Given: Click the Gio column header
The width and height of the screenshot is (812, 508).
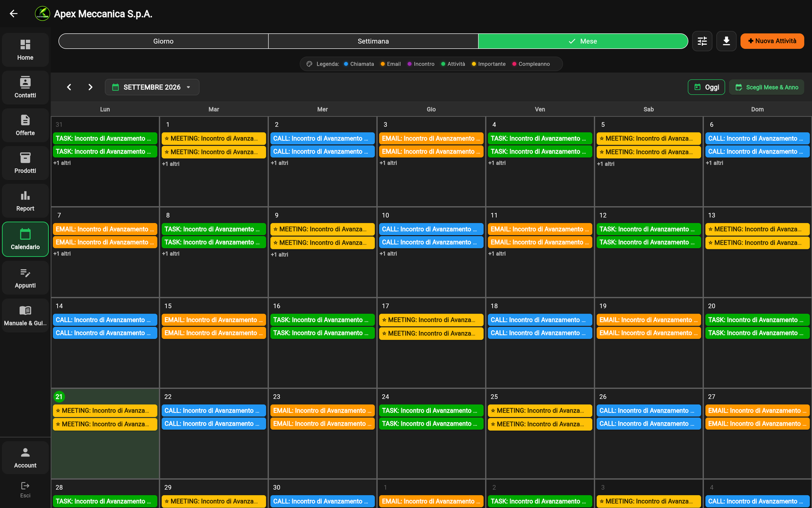Looking at the screenshot, I should [x=431, y=109].
